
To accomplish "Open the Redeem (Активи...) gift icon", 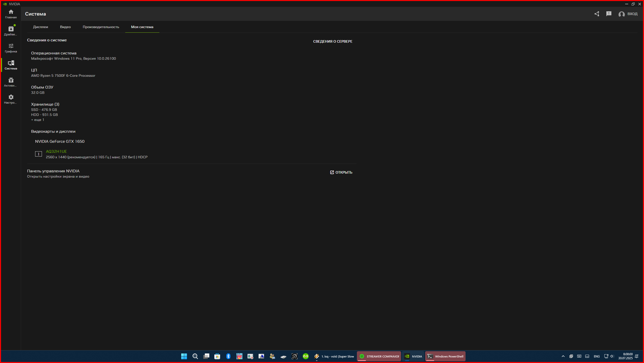I will click(11, 82).
